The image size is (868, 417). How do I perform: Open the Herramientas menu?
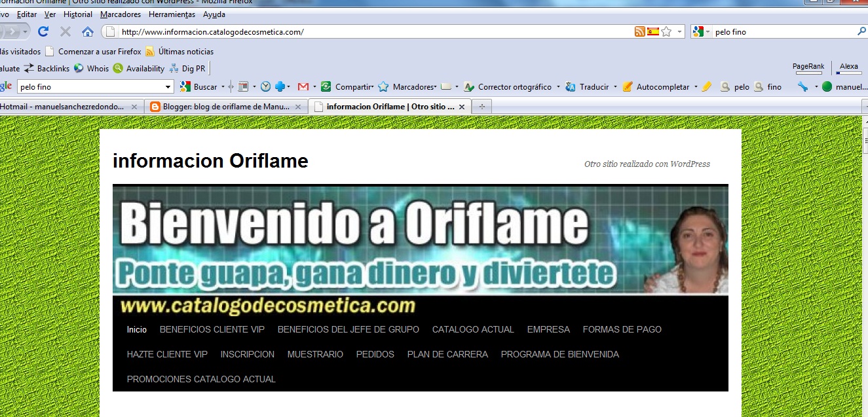172,14
